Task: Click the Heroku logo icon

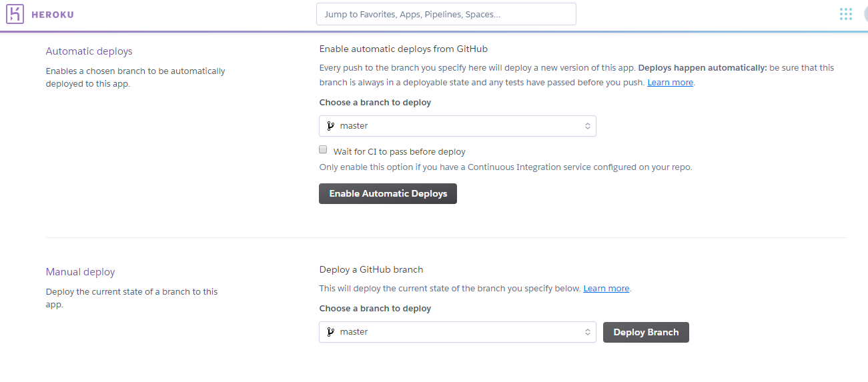Action: pyautogui.click(x=15, y=14)
